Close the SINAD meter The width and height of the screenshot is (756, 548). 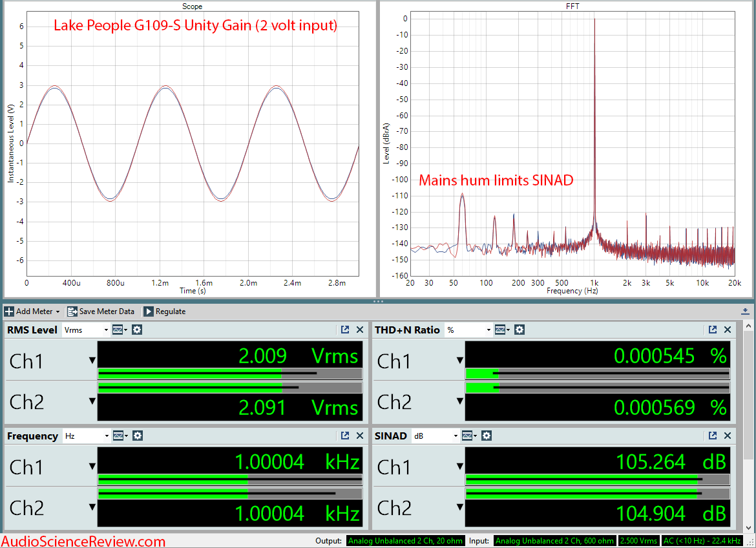[x=728, y=436]
